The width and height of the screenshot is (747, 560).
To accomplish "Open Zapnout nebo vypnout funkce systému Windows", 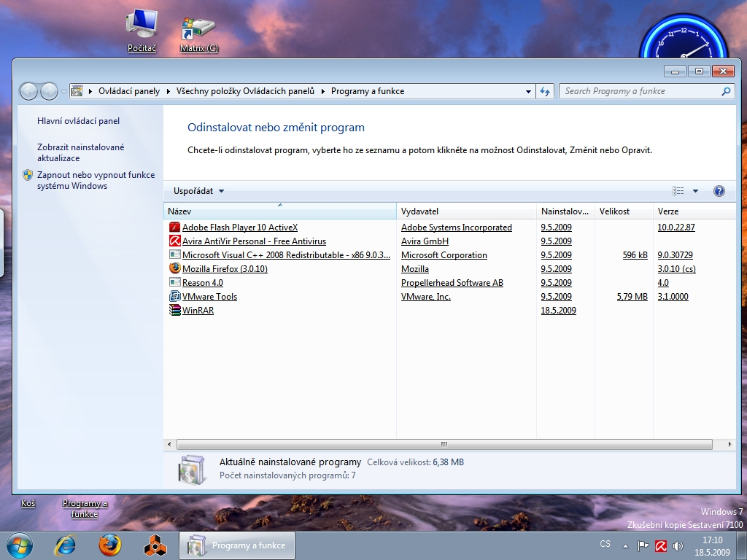I will click(x=96, y=180).
